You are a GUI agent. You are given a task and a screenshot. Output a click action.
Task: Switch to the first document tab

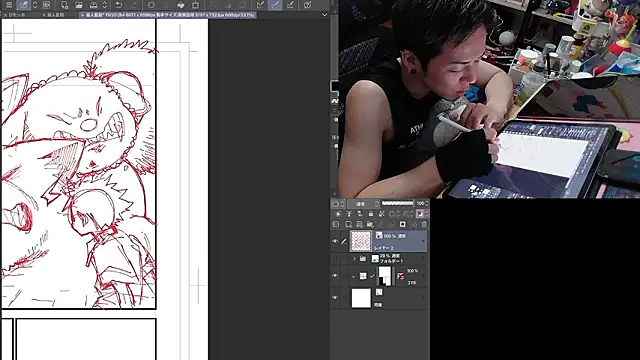pos(17,15)
